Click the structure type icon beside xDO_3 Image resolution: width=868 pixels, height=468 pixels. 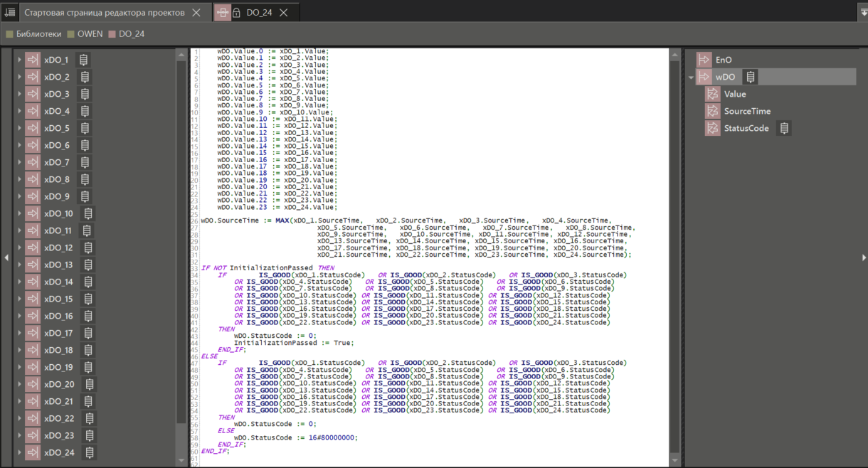[x=85, y=94]
